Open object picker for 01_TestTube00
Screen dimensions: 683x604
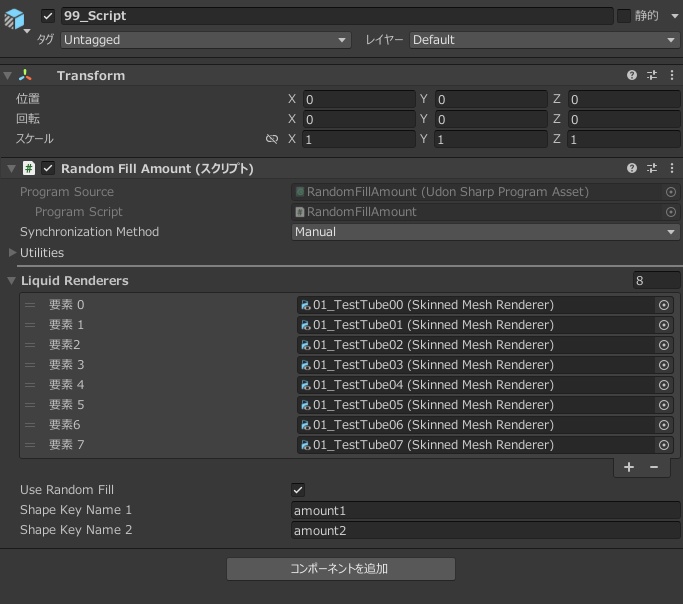[664, 305]
